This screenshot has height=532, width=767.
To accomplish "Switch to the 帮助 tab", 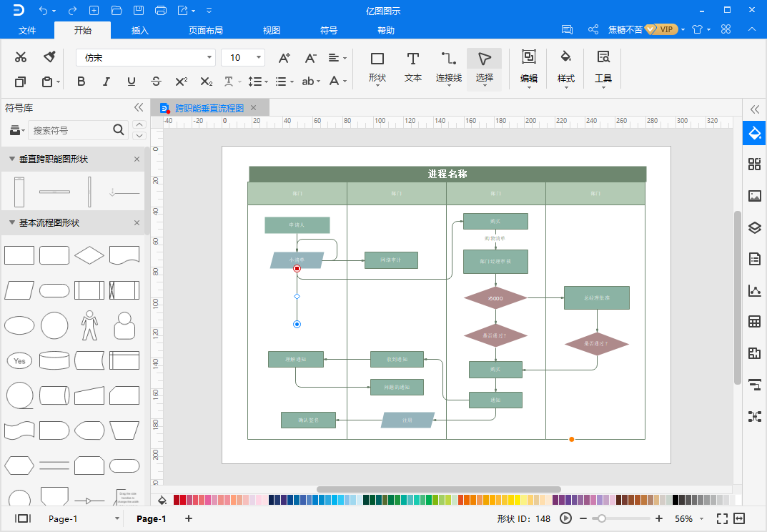I will tap(386, 30).
